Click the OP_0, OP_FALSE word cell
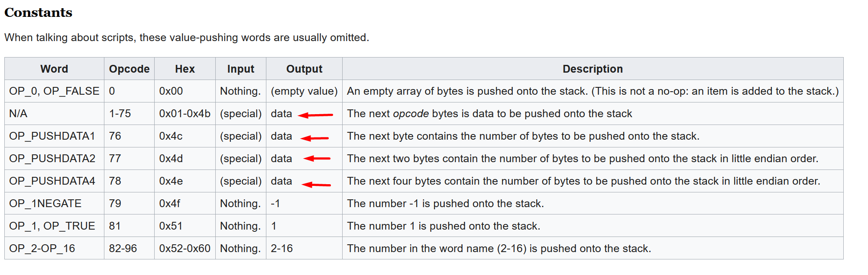 tap(54, 91)
